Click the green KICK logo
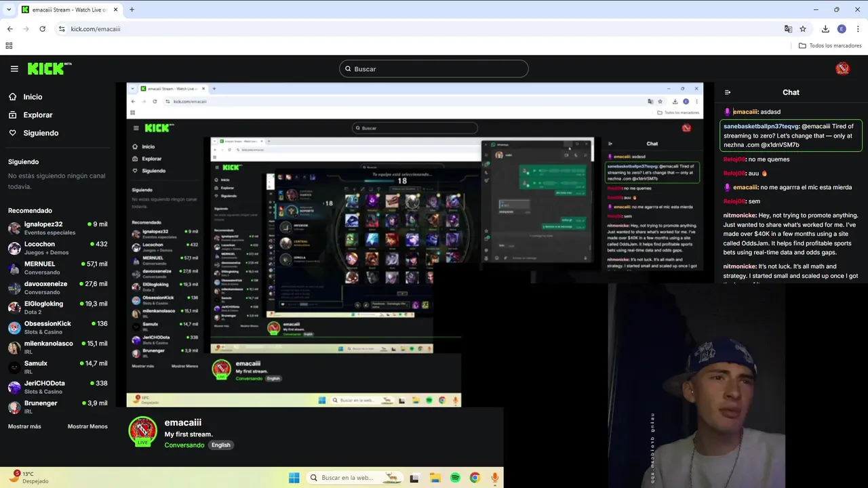 click(x=49, y=68)
